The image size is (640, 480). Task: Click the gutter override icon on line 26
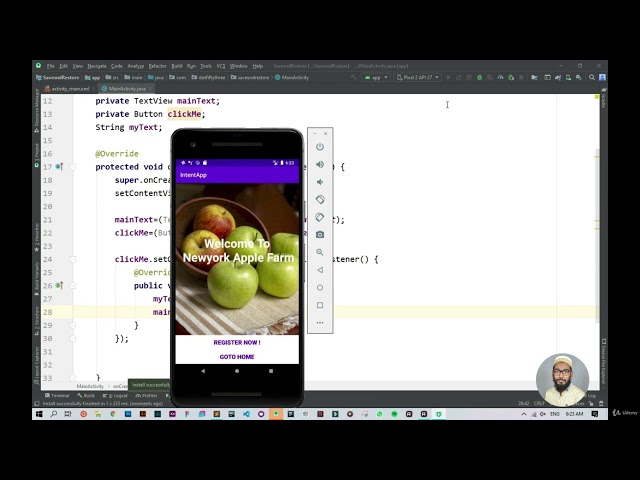click(x=59, y=285)
